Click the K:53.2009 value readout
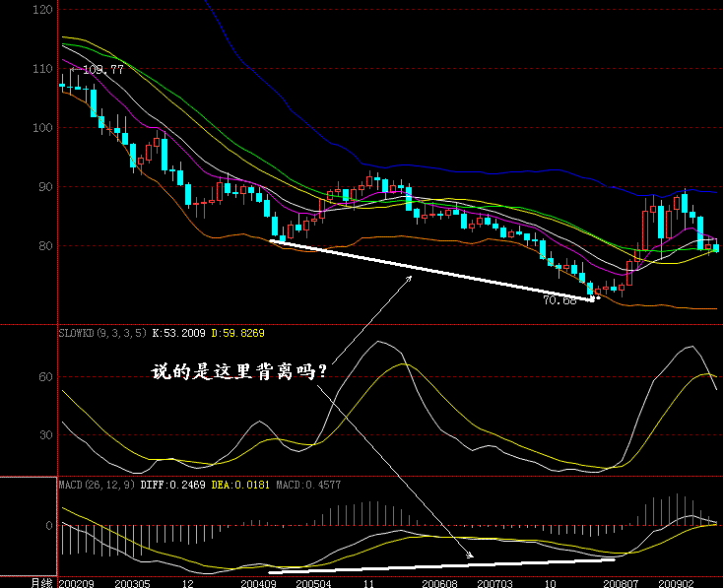This screenshot has width=724, height=588. [178, 333]
